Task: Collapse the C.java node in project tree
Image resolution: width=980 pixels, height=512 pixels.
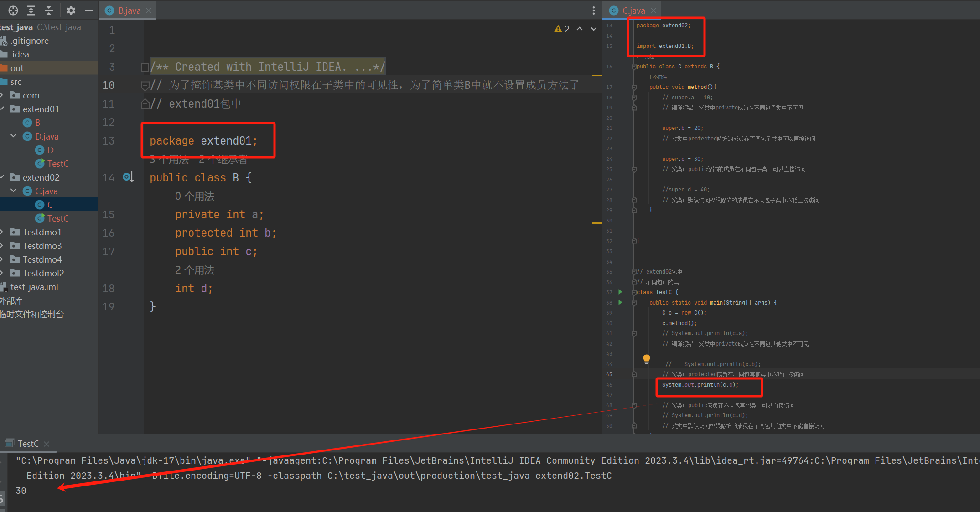Action: 13,191
